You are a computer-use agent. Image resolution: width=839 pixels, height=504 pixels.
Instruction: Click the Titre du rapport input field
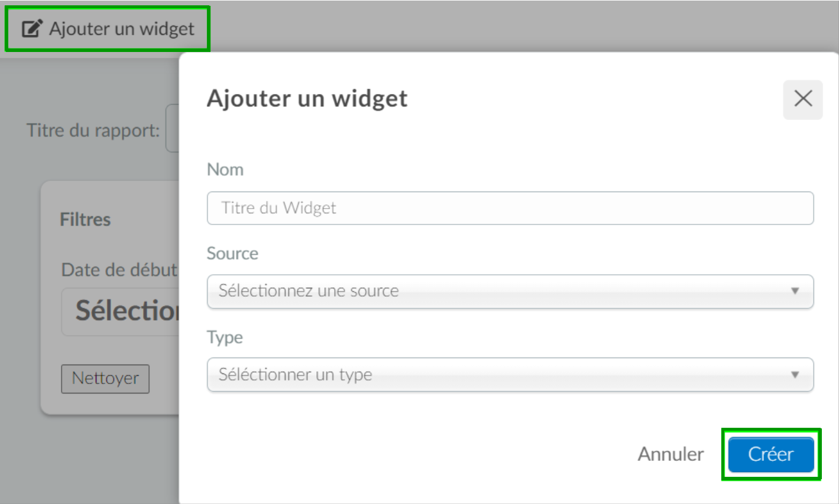point(173,128)
